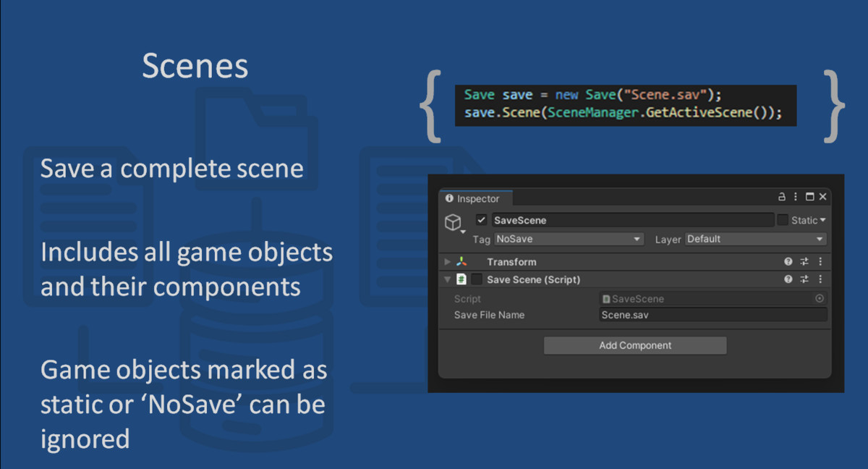This screenshot has height=469, width=868.
Task: Open the Save Scene component's three-dot menu
Action: 820,279
